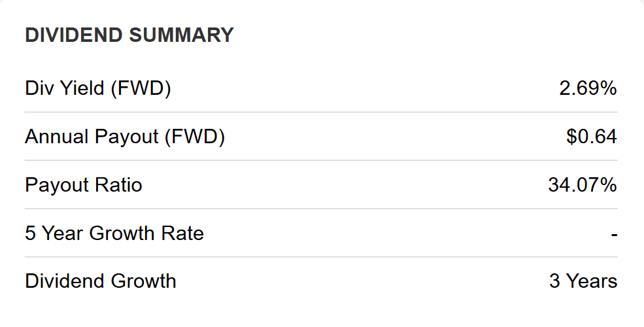Screen dimensions: 644x327
Task: Click the word DIVIDEND in the heading
Action: (x=74, y=35)
